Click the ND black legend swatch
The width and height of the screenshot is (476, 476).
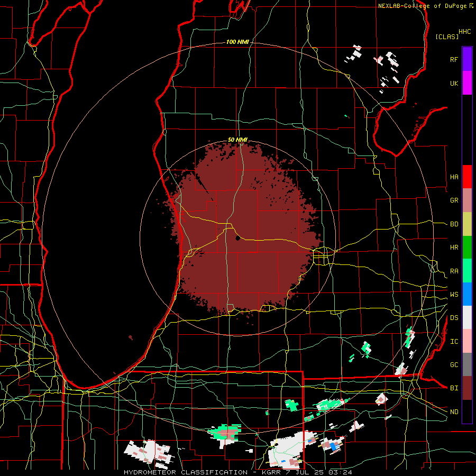click(467, 411)
